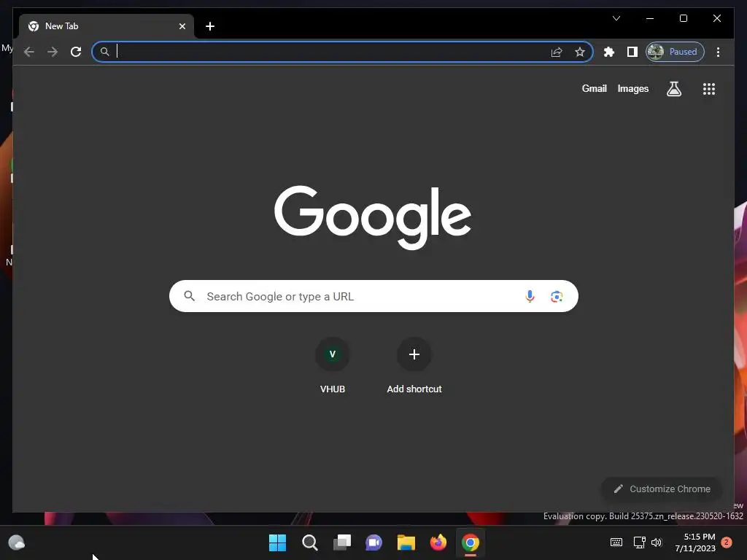Click the Customize Chrome button
Screen dimensions: 747x560
(662, 489)
